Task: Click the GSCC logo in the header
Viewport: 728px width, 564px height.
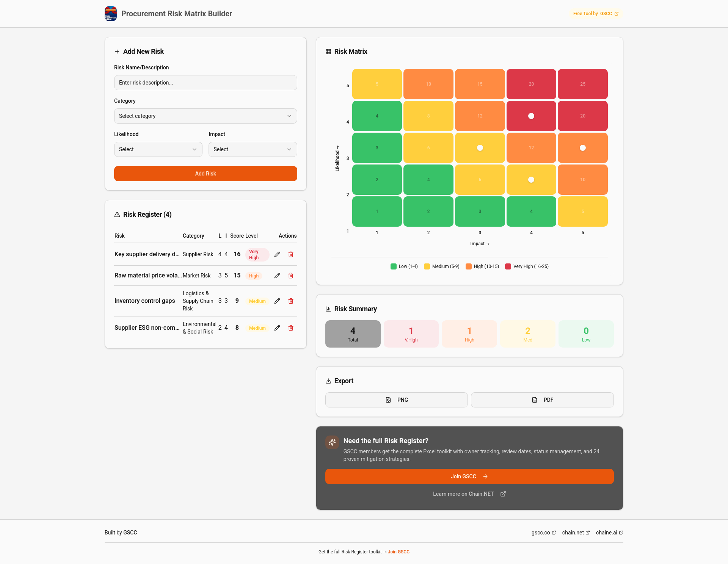Action: click(x=111, y=14)
